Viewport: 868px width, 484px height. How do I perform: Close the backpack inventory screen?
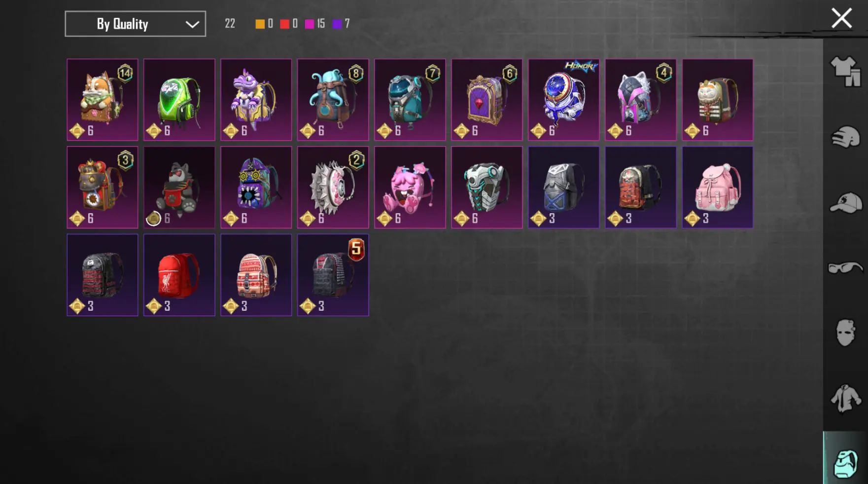tap(841, 18)
